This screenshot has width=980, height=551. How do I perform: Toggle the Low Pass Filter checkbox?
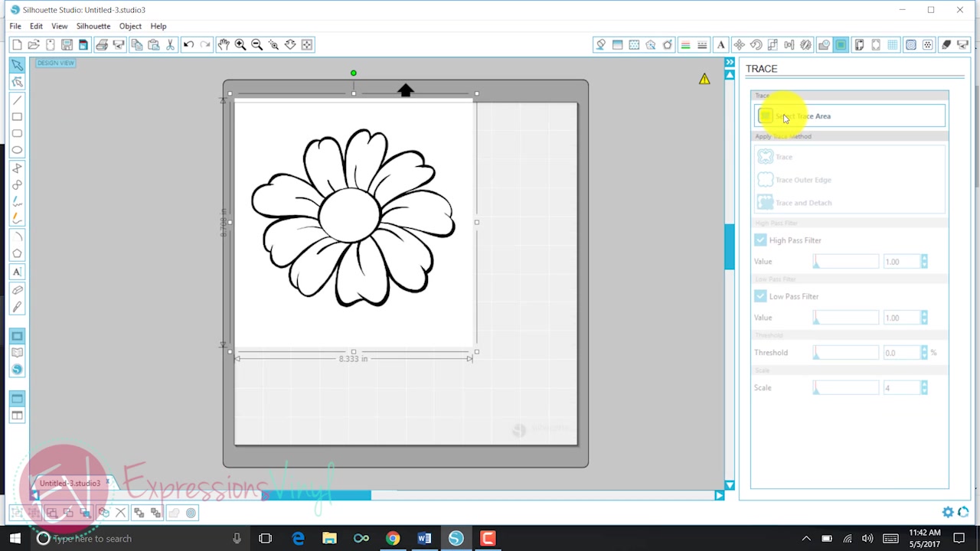[x=760, y=296]
